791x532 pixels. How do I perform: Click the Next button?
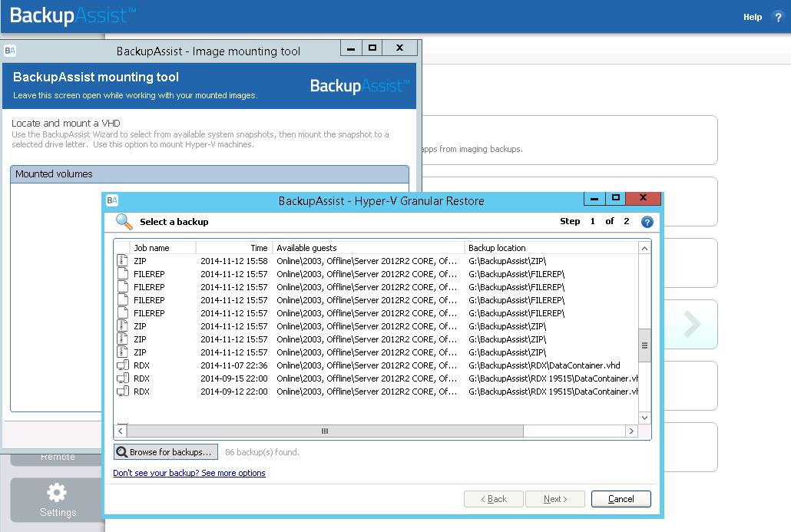click(x=555, y=499)
